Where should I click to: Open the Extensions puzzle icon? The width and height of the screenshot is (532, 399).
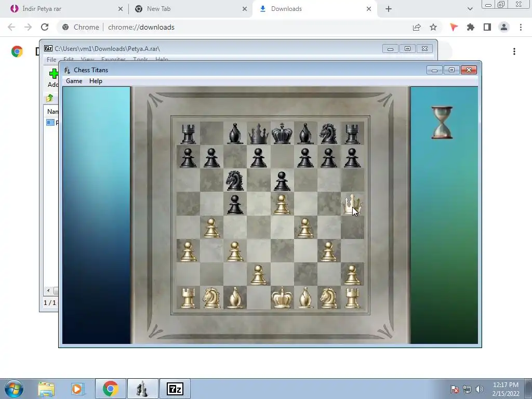[x=470, y=27]
